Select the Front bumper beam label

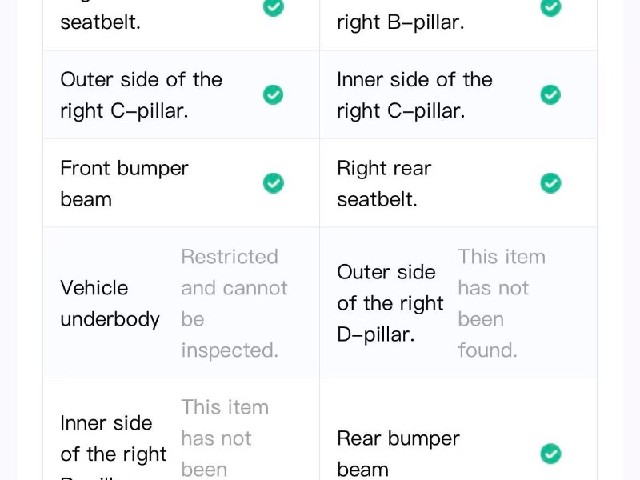coord(124,183)
